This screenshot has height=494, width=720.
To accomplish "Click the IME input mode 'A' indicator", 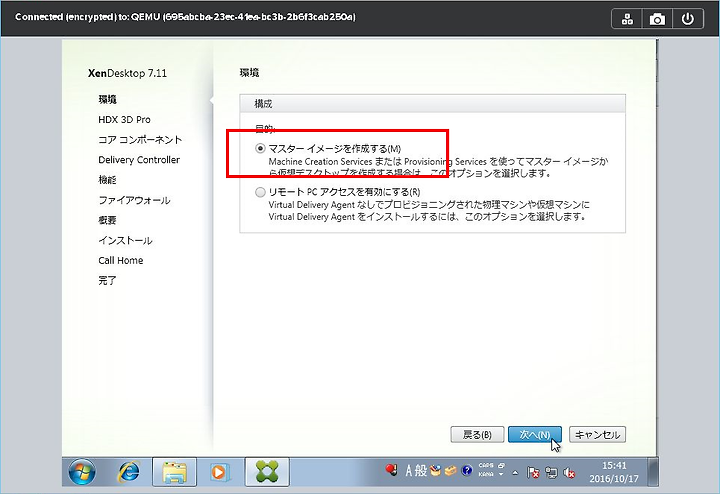I will tap(409, 471).
